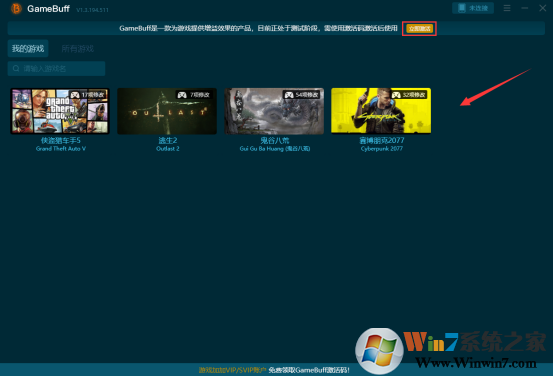Open the hamburger menu icon

click(507, 8)
